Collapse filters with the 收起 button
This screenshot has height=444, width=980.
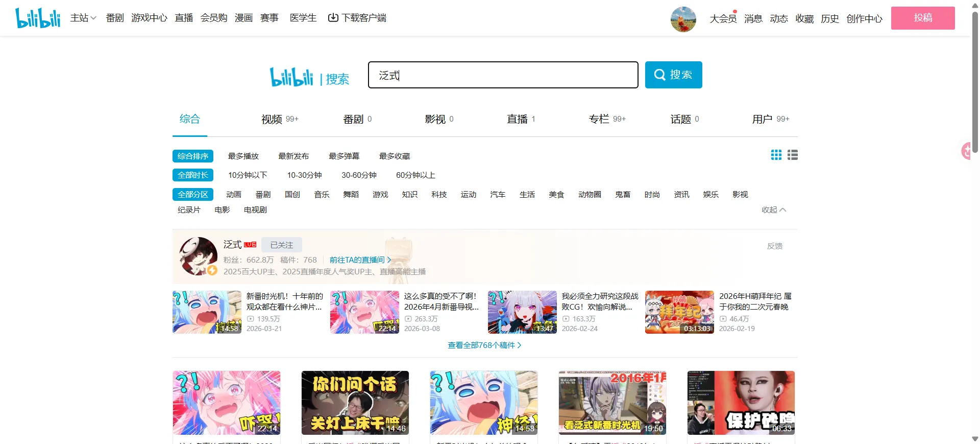[773, 210]
